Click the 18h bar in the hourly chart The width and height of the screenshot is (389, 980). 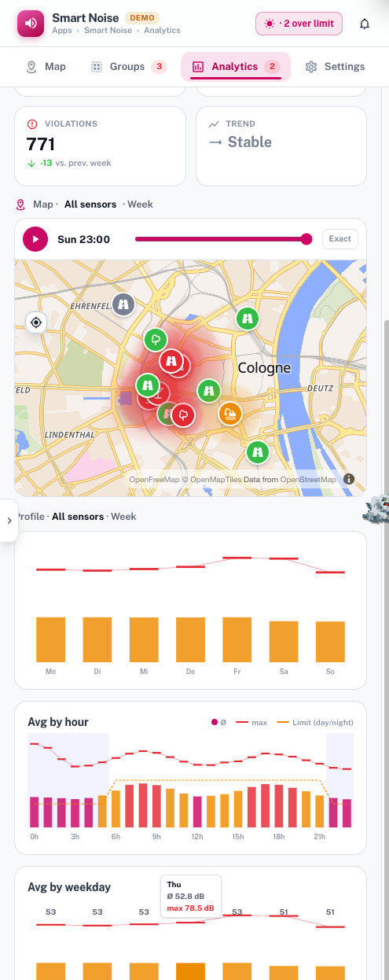coord(279,806)
